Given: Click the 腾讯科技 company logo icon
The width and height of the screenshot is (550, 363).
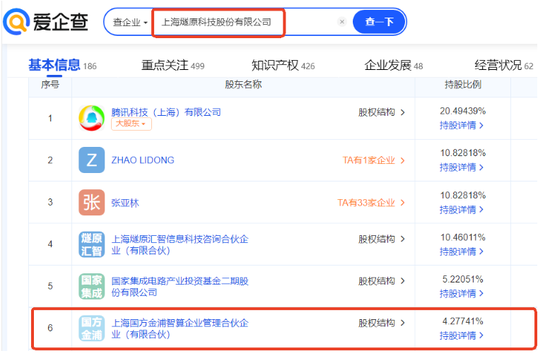Looking at the screenshot, I should click(92, 118).
